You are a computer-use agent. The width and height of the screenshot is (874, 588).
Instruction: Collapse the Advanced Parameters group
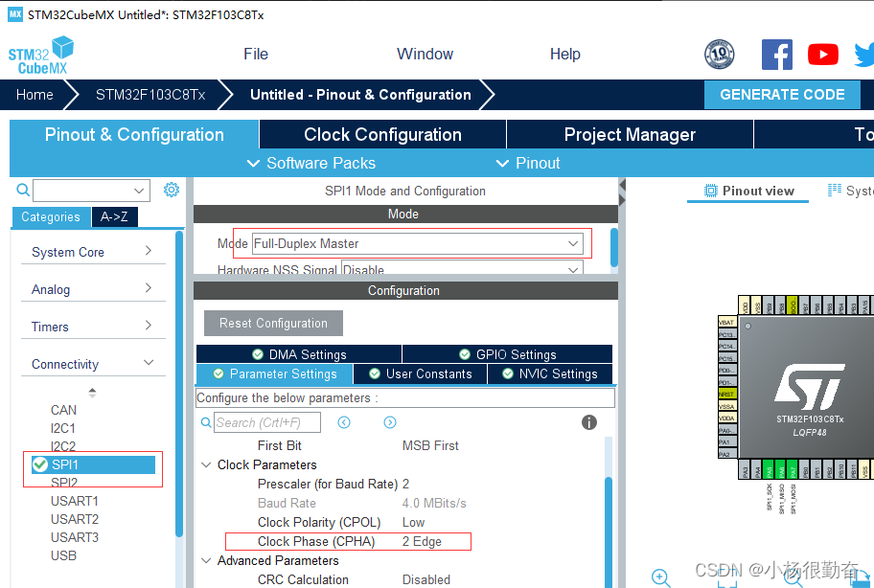point(206,561)
